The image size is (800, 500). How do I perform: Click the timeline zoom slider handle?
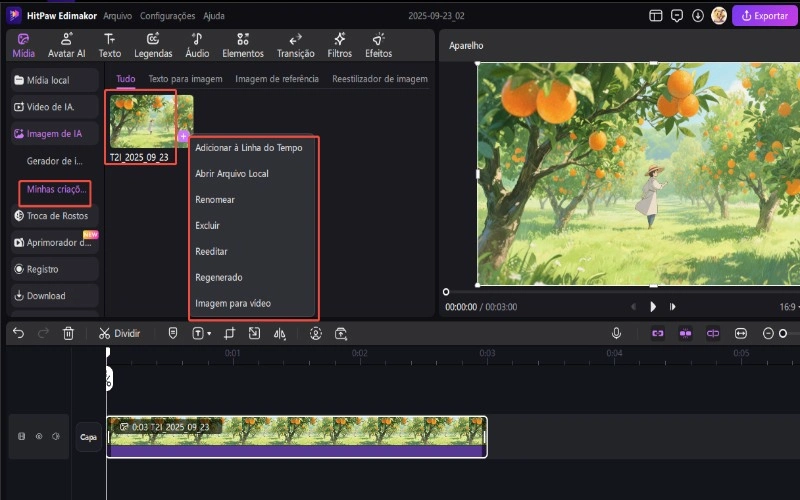pyautogui.click(x=783, y=333)
